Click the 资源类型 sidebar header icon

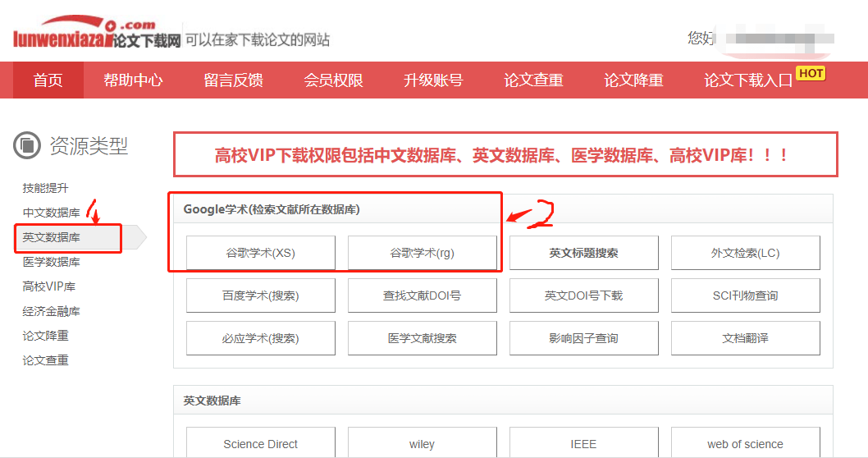tap(27, 145)
